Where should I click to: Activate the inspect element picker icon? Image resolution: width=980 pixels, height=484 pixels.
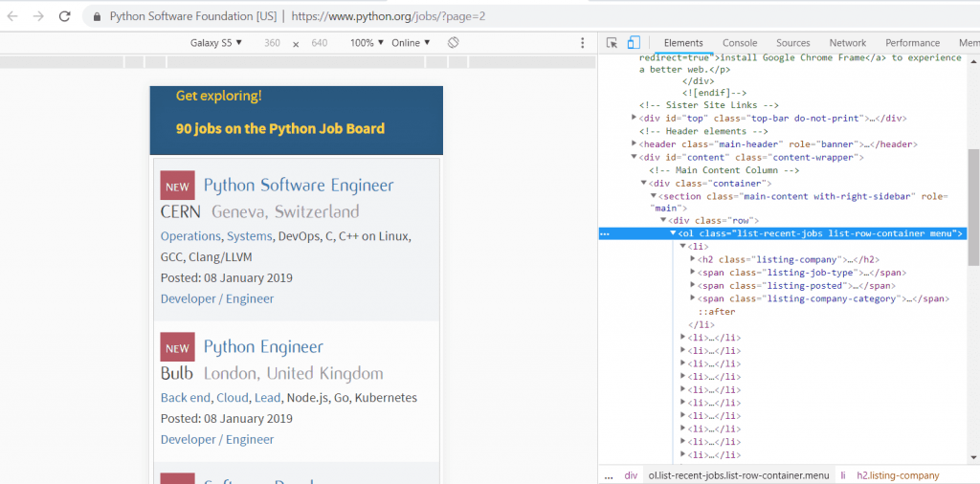coord(612,42)
